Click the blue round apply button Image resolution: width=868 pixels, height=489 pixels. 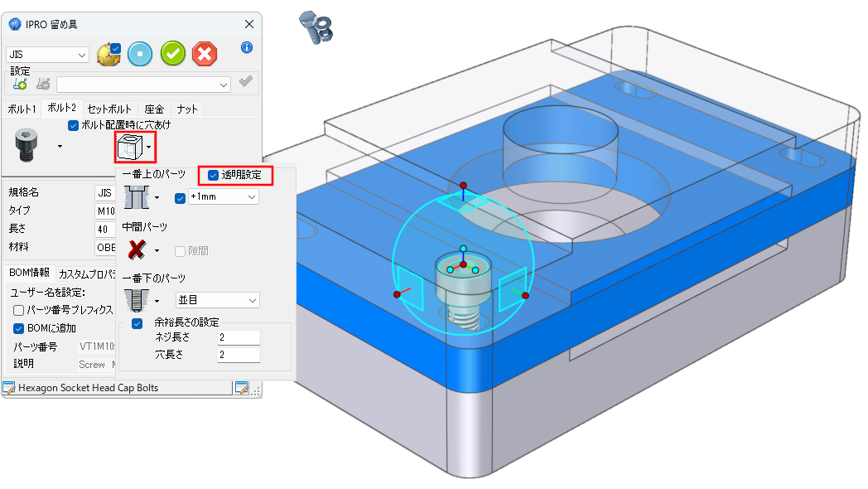point(140,54)
